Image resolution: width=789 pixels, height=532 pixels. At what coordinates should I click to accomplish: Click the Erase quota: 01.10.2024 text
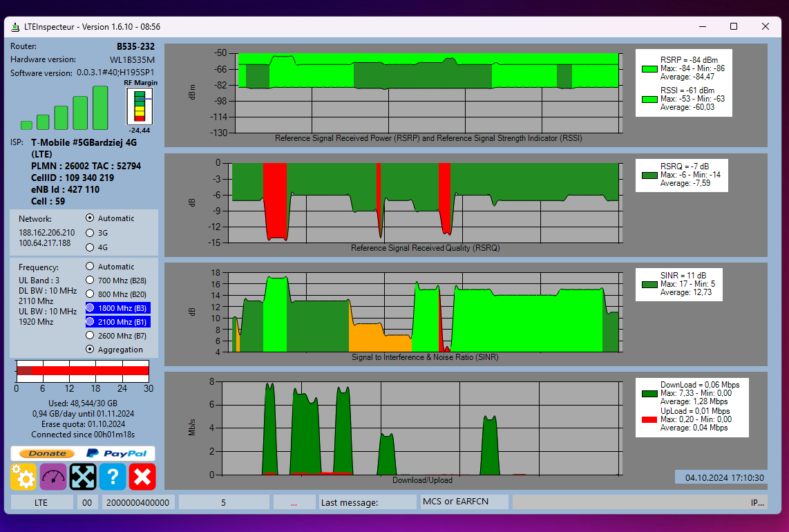pos(83,424)
